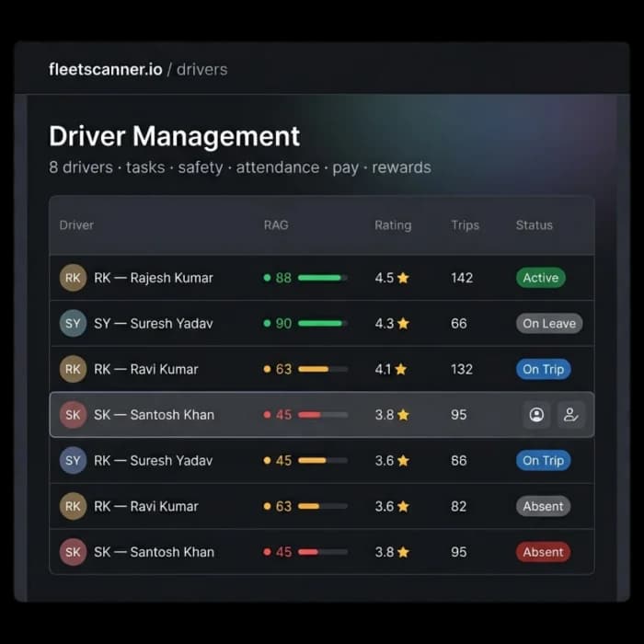Click the gray Absent badge for Ravi Kumar
644x644 pixels.
tap(543, 506)
